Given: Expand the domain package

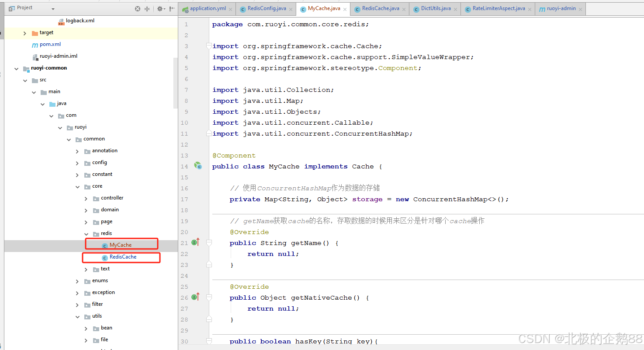Looking at the screenshot, I should pos(86,210).
